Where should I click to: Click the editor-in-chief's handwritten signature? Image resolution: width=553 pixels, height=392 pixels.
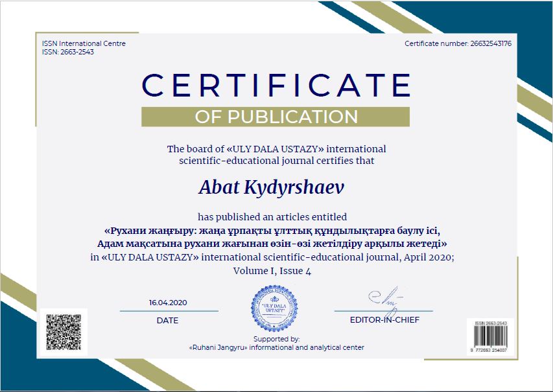385,301
